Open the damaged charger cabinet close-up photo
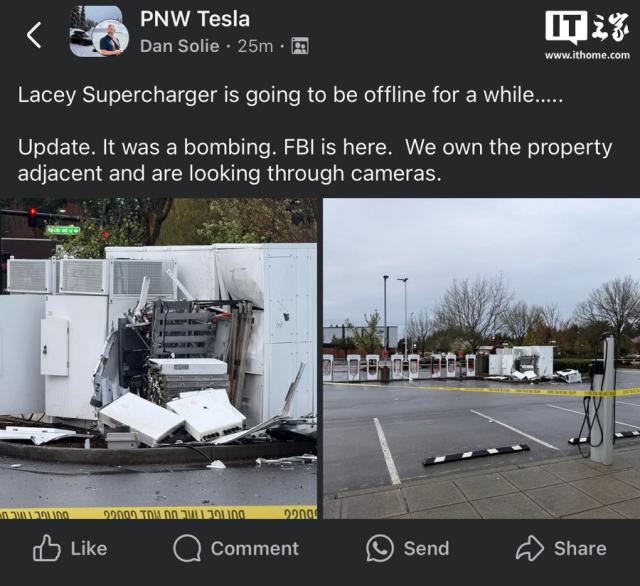The height and width of the screenshot is (586, 640). coord(158,358)
